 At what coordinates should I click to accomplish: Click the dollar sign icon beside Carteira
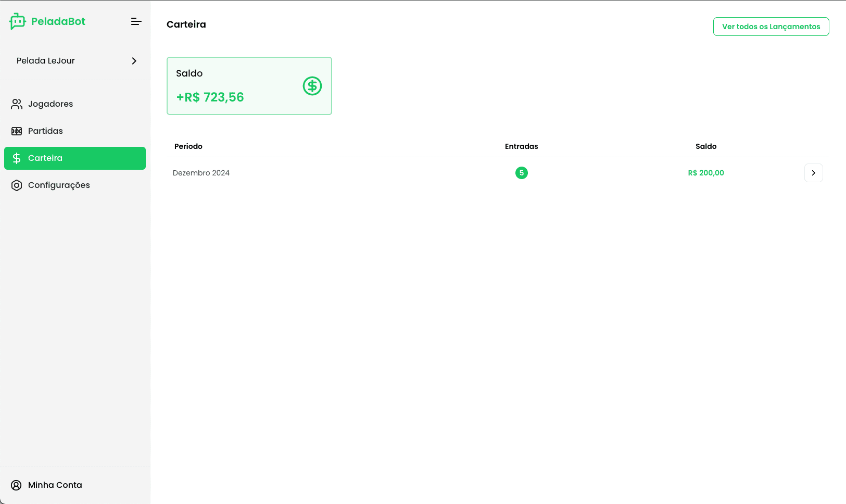click(17, 158)
